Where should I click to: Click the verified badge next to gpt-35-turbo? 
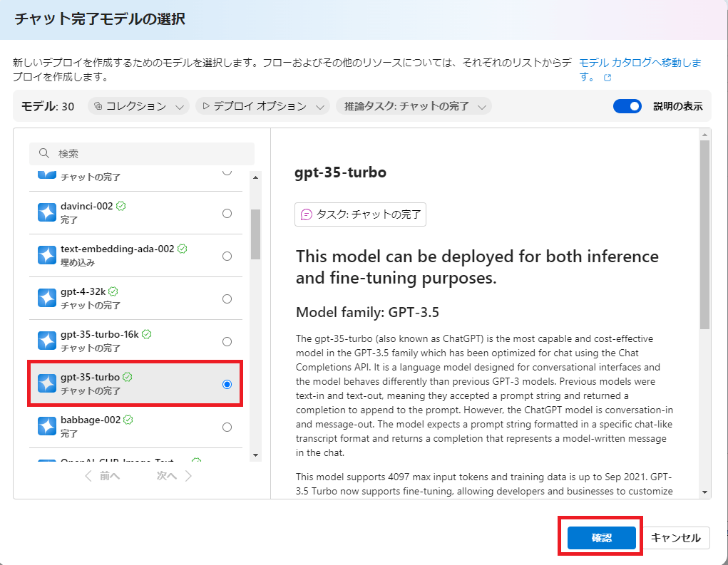coord(128,377)
